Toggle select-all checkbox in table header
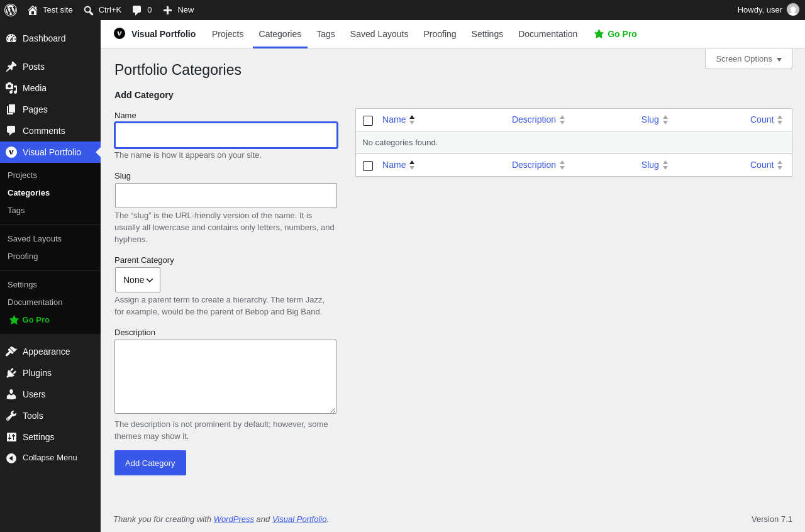This screenshot has width=805, height=532. [x=368, y=121]
